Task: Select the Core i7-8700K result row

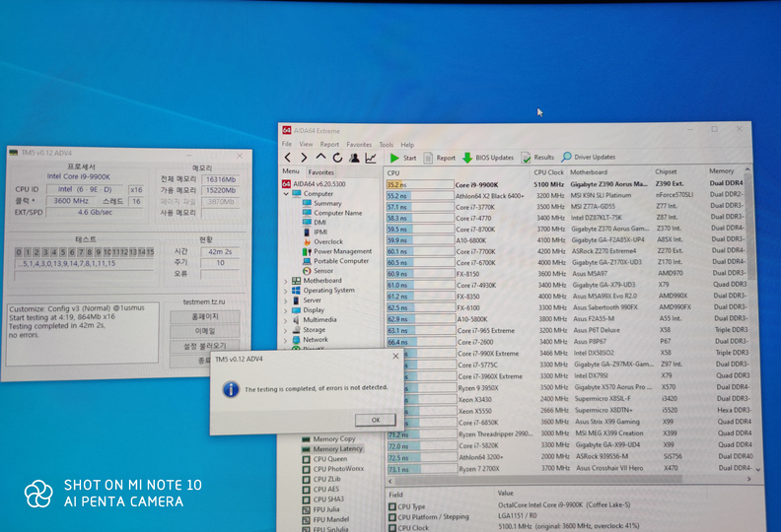Action: coord(565,229)
